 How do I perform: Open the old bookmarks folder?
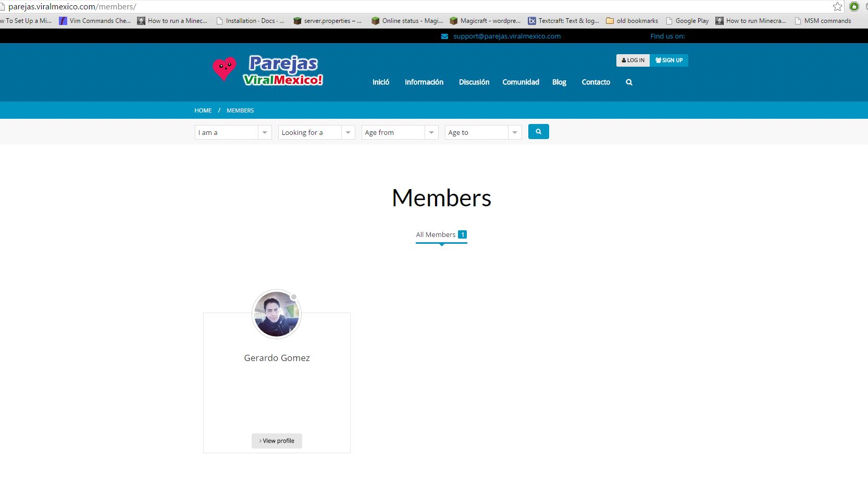(x=632, y=21)
